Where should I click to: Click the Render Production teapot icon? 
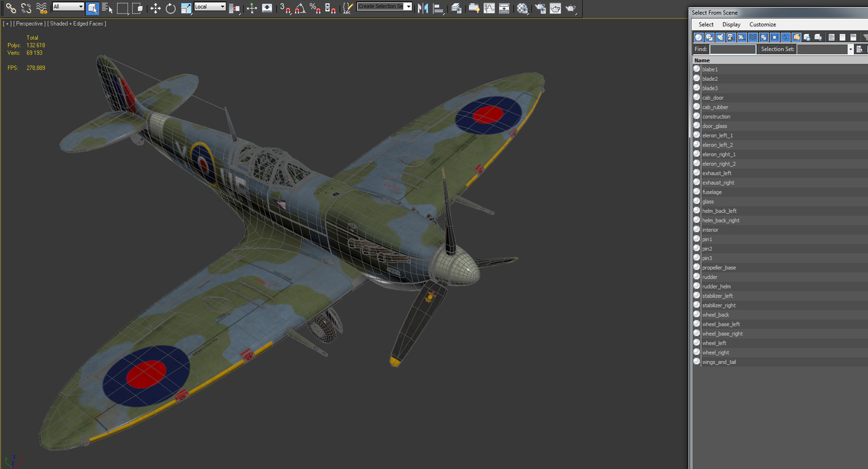[x=570, y=8]
